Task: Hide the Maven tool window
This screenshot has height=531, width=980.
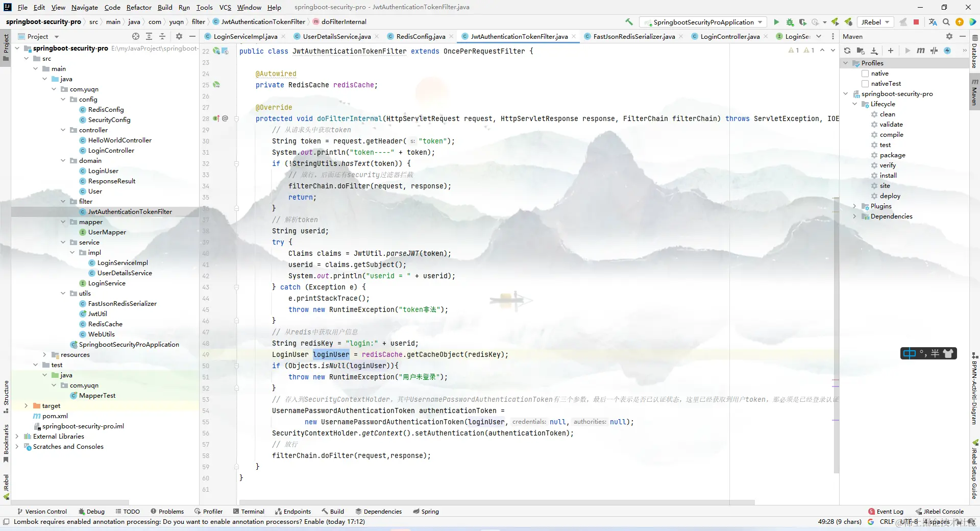Action: point(963,36)
